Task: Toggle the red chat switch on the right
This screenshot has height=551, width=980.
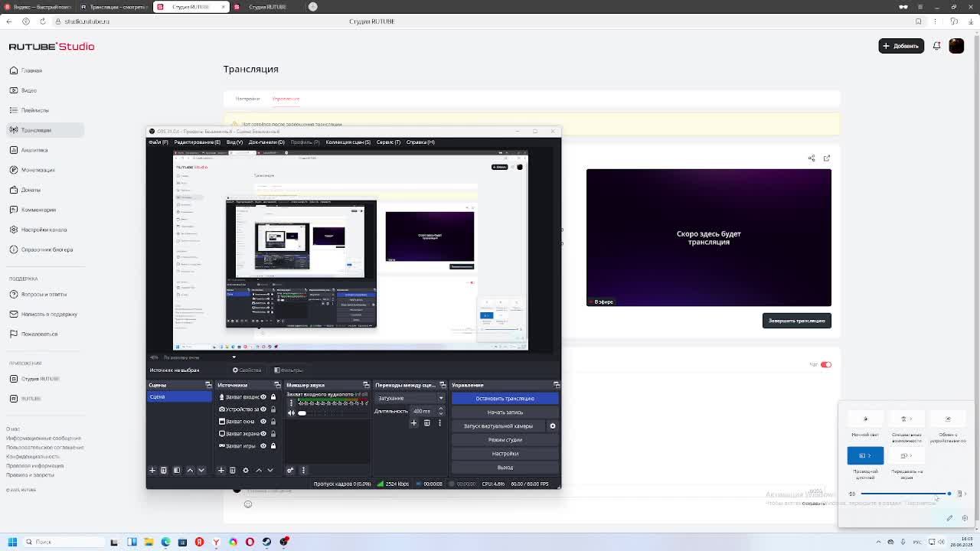Action: point(825,365)
